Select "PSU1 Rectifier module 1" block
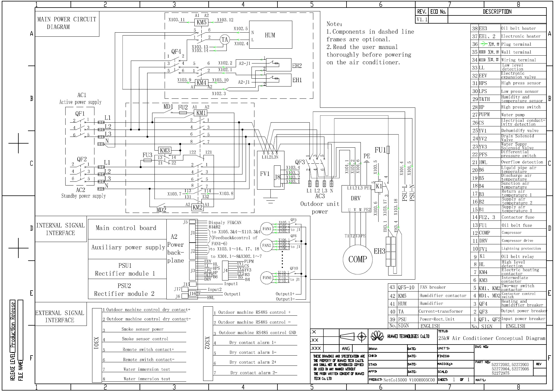The width and height of the screenshot is (554, 392). [x=127, y=269]
